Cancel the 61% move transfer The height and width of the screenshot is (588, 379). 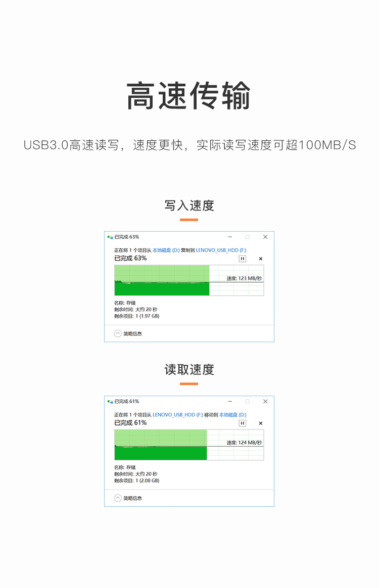pos(261,423)
